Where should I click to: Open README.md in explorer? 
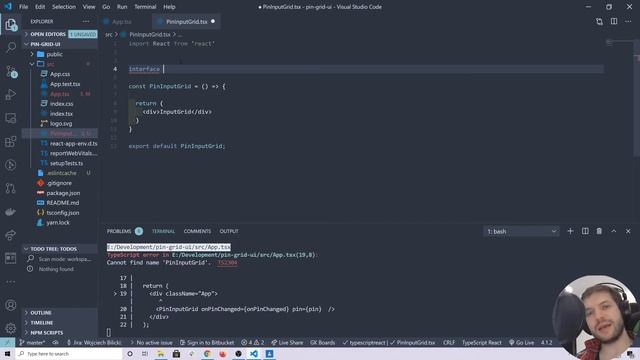click(x=62, y=203)
